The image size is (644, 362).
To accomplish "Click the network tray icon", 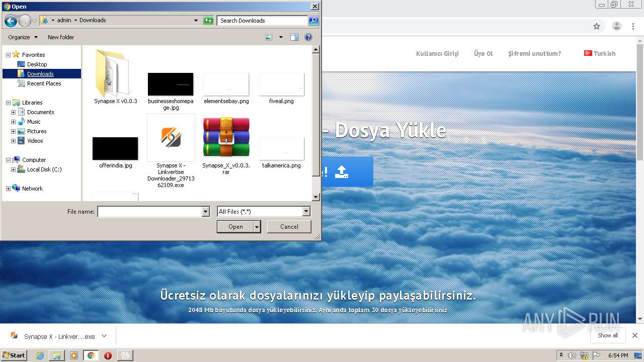I will [x=584, y=355].
